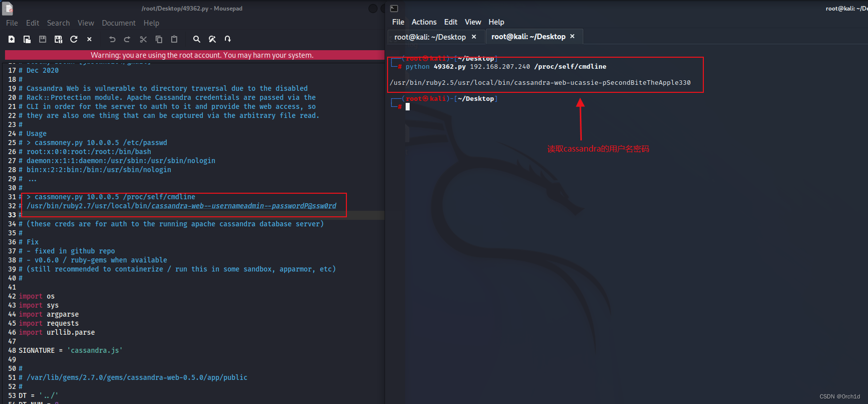Close the first terminal tab
868x404 pixels.
pyautogui.click(x=474, y=37)
